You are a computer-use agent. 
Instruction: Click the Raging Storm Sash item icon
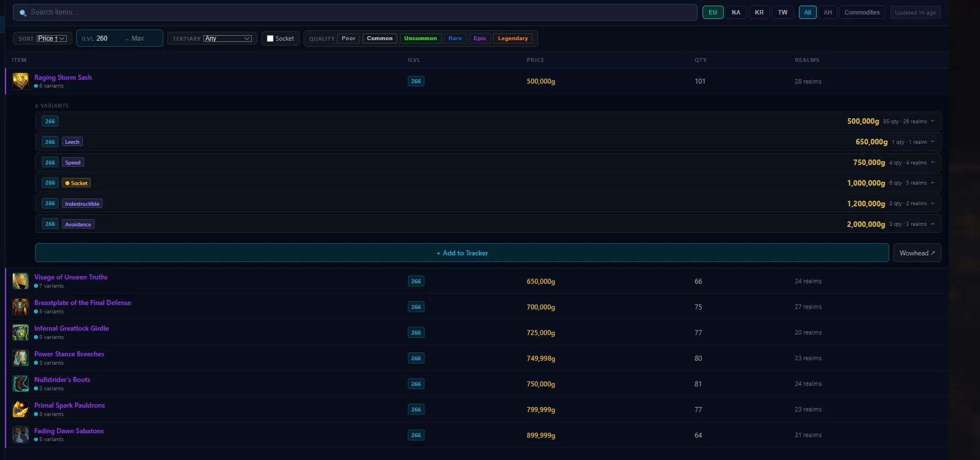coord(21,81)
